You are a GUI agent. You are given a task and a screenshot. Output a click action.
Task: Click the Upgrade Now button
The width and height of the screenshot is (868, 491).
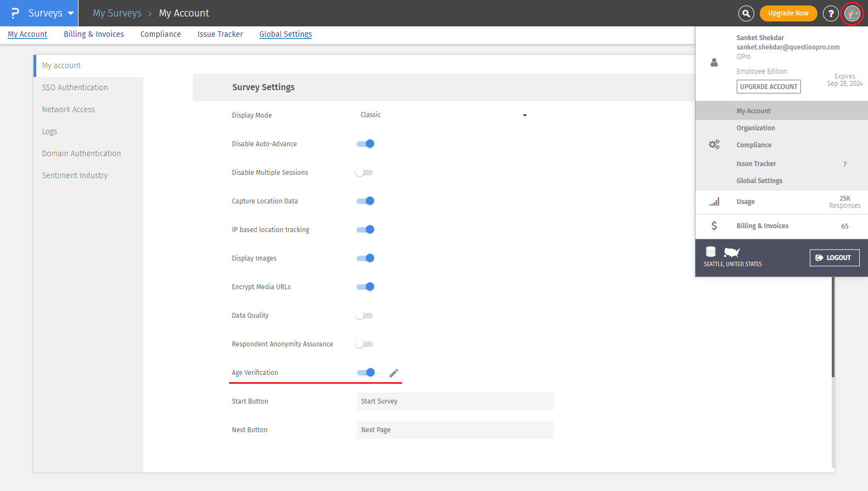point(788,13)
